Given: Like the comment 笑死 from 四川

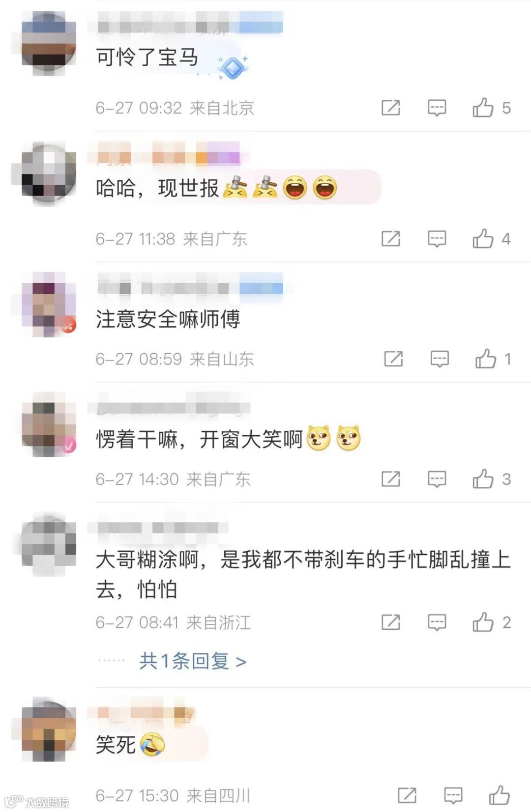Looking at the screenshot, I should [499, 795].
